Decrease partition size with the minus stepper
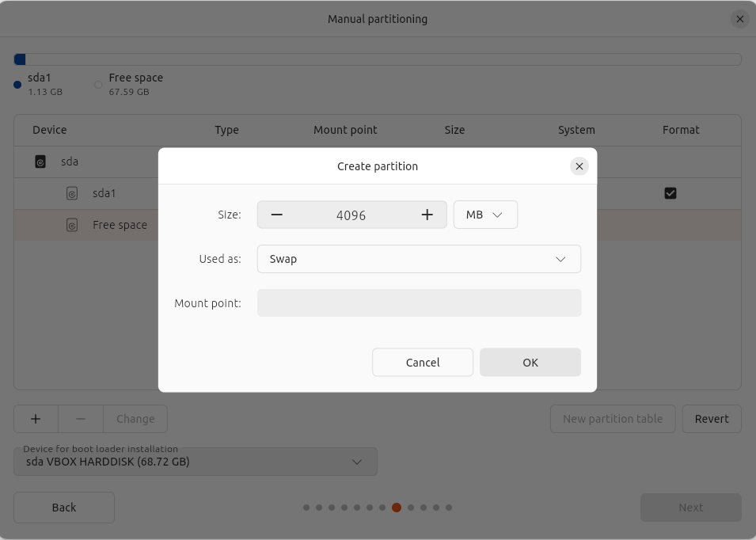The height and width of the screenshot is (540, 756). click(276, 214)
